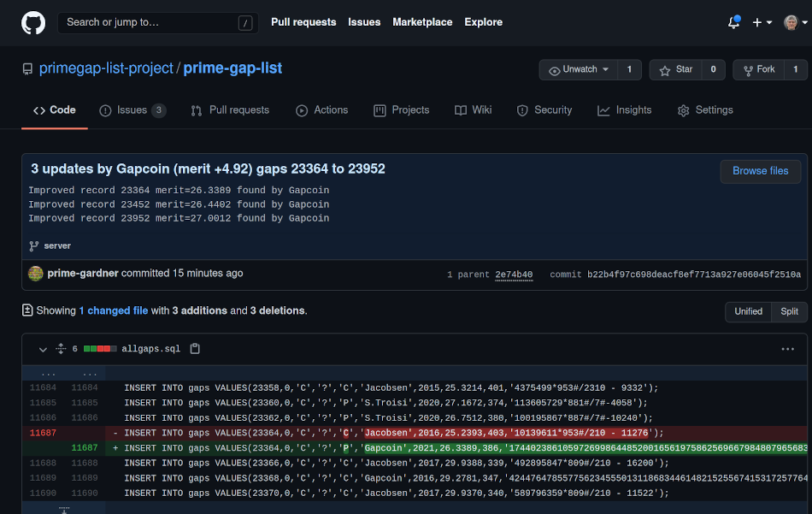The image size is (812, 514).
Task: Open the server branch link
Action: click(57, 245)
